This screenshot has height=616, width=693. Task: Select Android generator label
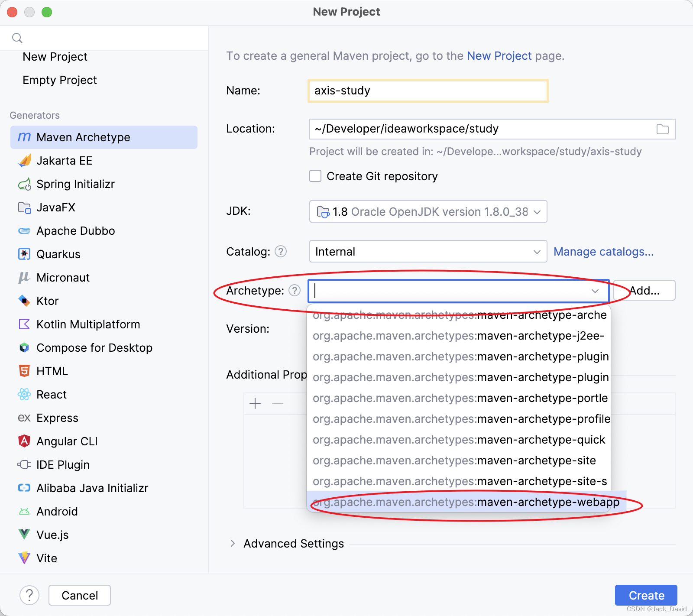point(57,511)
